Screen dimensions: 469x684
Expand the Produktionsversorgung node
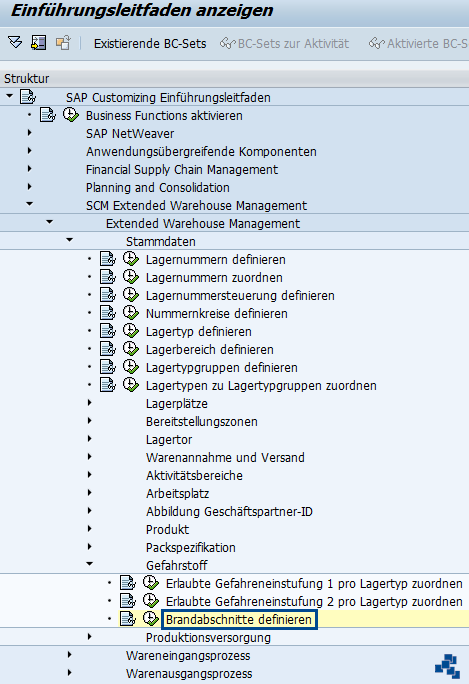pos(89,636)
